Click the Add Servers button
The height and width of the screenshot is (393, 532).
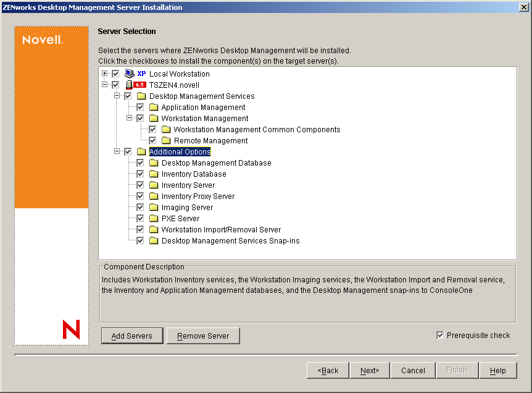point(131,336)
